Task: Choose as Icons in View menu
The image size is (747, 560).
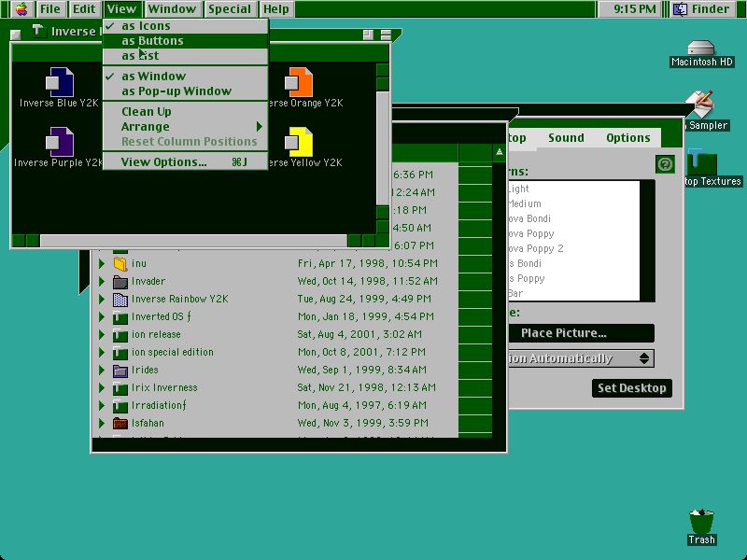Action: (x=185, y=26)
